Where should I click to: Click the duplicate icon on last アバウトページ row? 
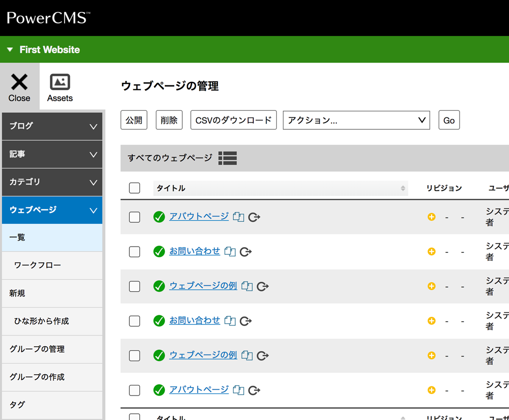click(x=238, y=390)
